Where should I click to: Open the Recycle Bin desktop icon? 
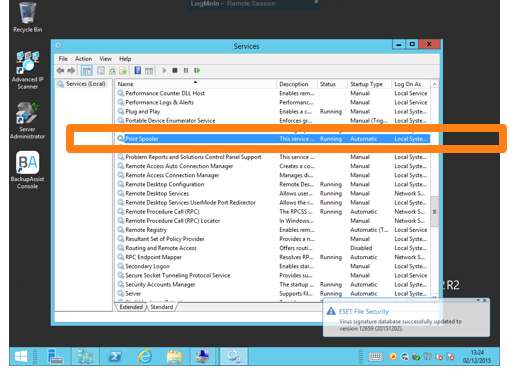(x=27, y=17)
